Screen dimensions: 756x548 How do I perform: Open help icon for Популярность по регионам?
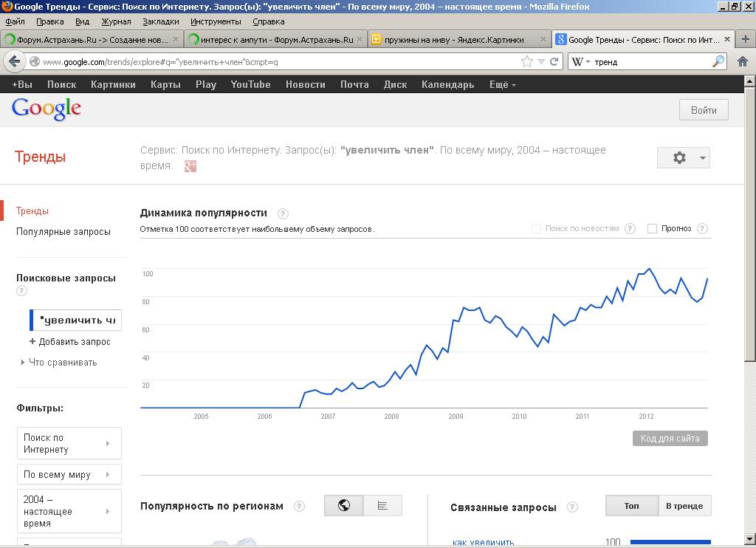pyautogui.click(x=300, y=507)
